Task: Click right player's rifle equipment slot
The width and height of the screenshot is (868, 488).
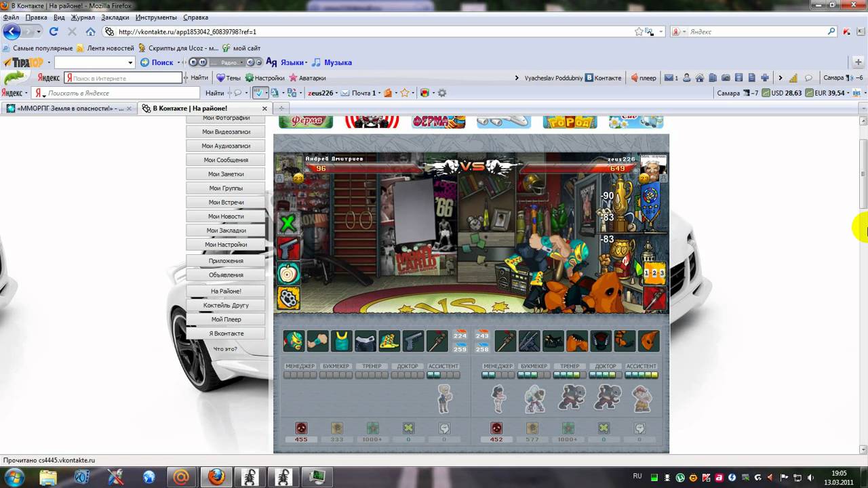Action: coord(530,341)
